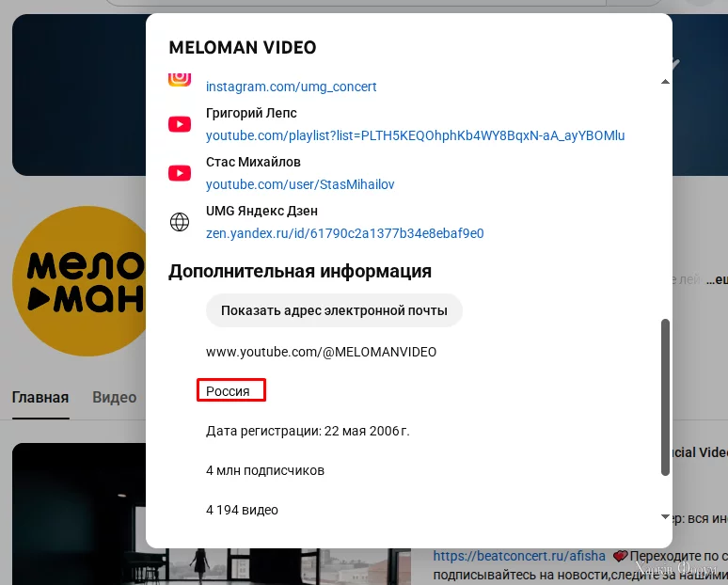Click Показать адрес электронной почты button
728x585 pixels.
coord(334,310)
